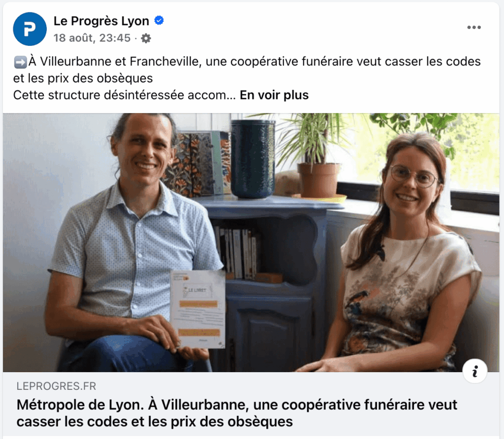Click the dark blue vase in photo

[253, 159]
